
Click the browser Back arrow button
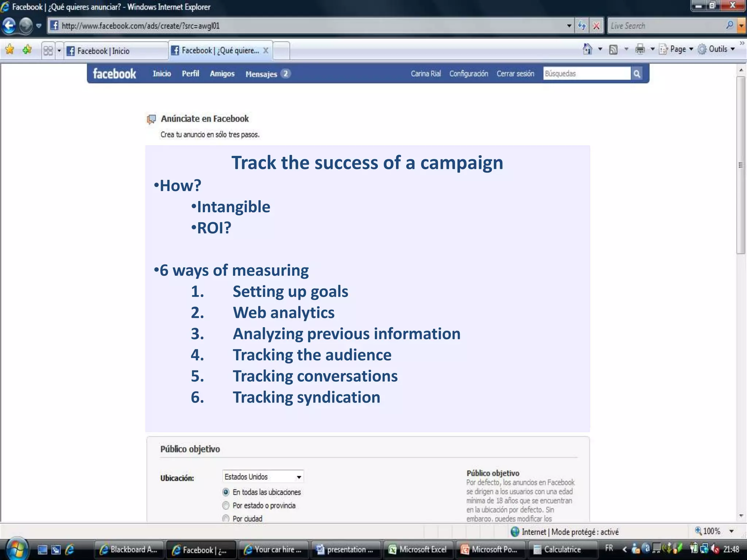9,26
